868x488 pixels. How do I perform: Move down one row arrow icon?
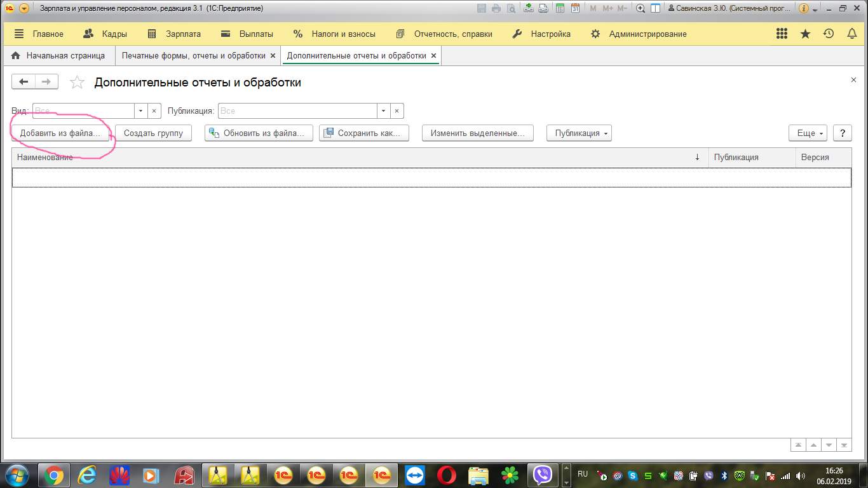[x=829, y=445]
